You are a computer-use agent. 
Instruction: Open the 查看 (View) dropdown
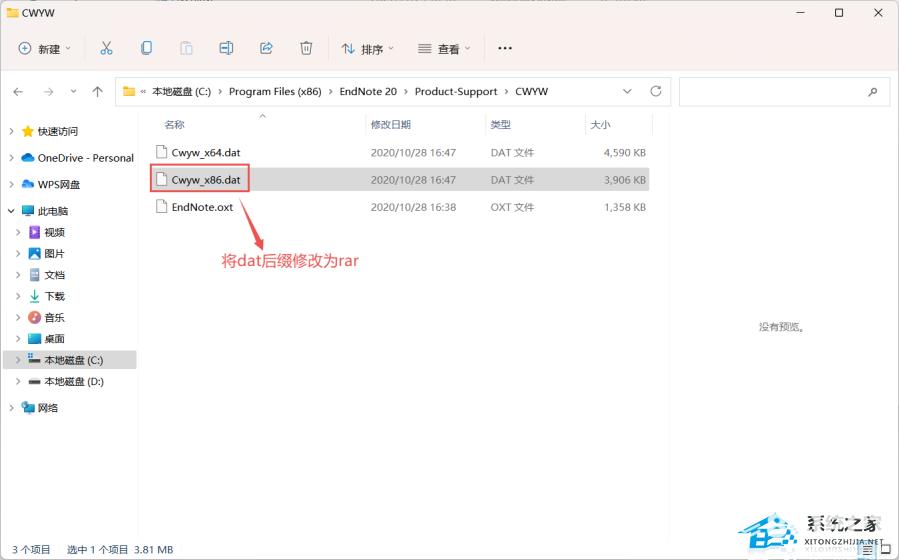[444, 49]
